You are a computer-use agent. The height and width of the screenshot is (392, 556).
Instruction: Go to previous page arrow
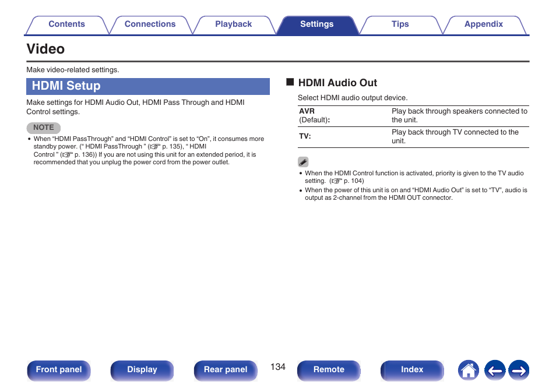point(495,370)
